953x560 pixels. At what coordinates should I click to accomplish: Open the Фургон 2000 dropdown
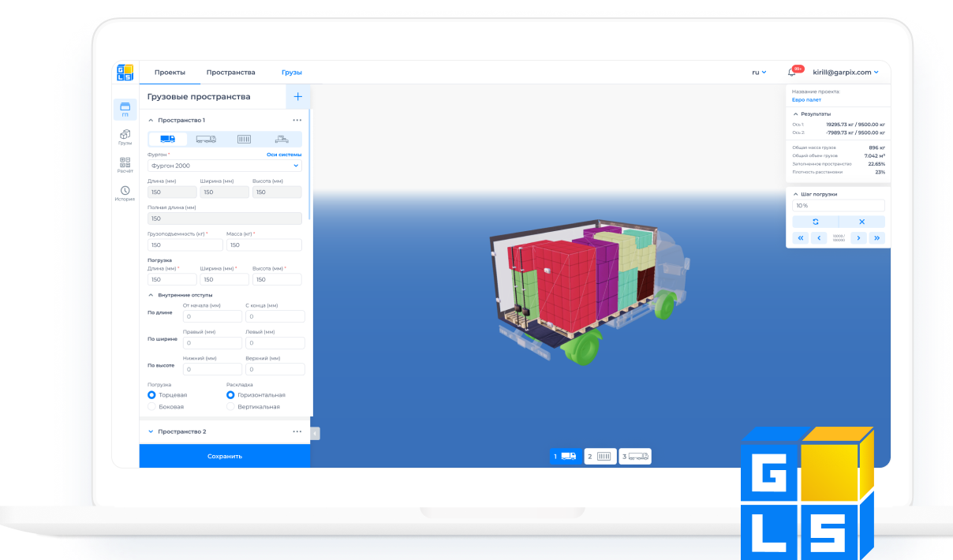point(224,166)
